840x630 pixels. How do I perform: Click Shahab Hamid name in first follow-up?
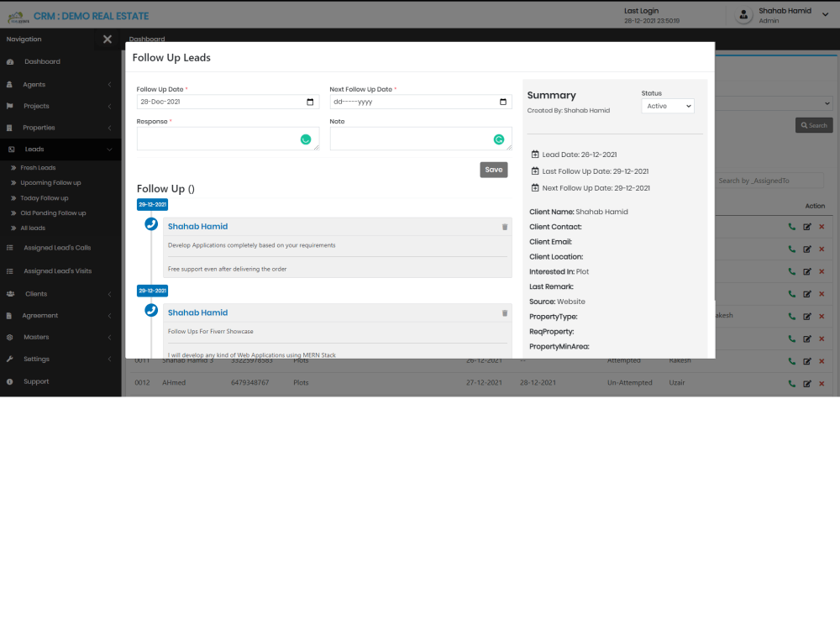point(197,227)
